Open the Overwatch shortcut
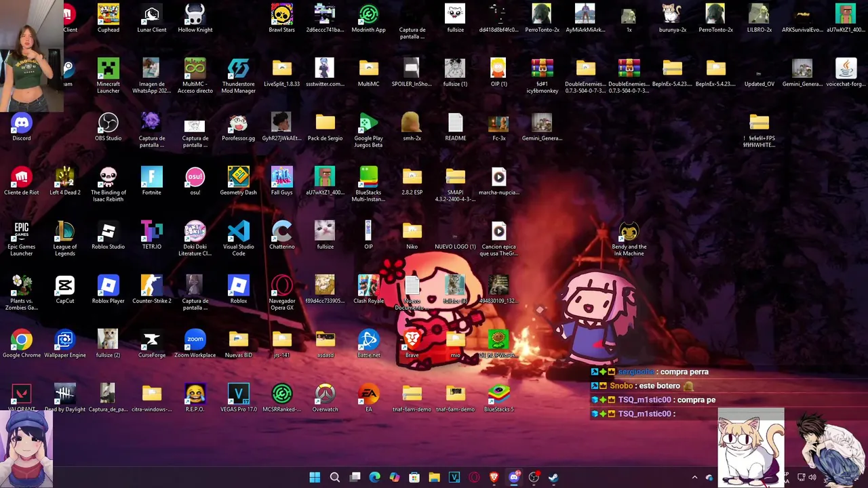The width and height of the screenshot is (868, 488). click(325, 398)
